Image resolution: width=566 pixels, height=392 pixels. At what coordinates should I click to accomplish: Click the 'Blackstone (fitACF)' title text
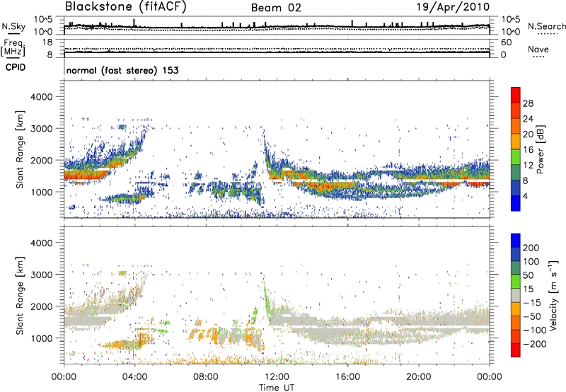click(126, 6)
